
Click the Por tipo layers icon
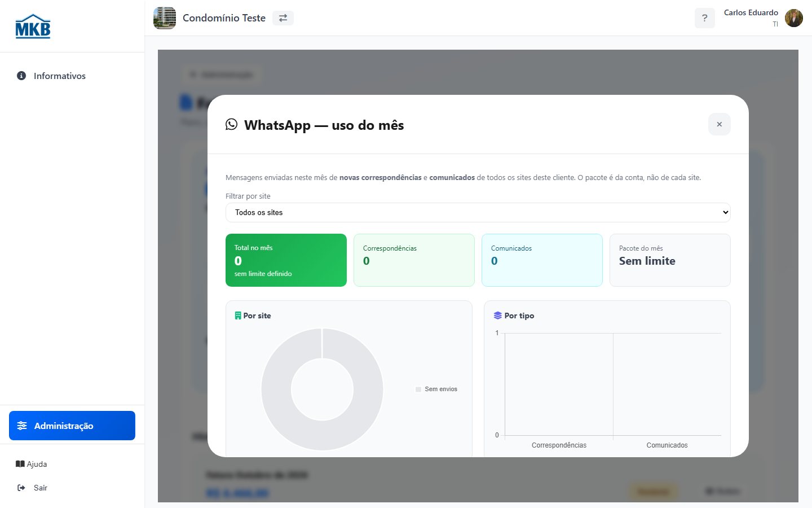click(498, 316)
